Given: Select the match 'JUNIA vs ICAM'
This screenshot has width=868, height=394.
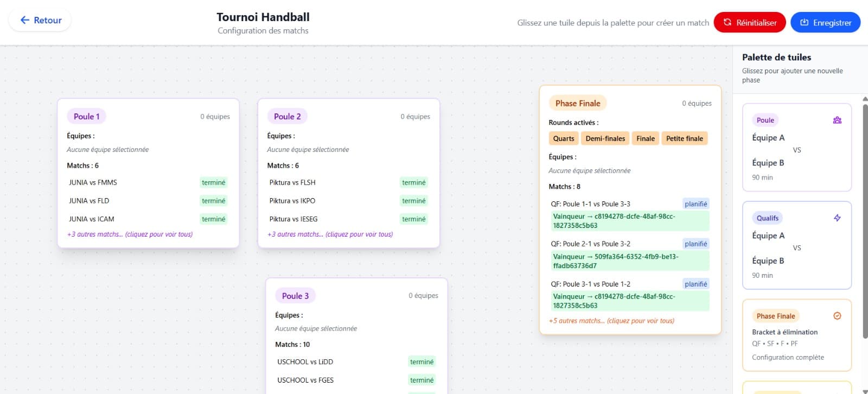Looking at the screenshot, I should pyautogui.click(x=92, y=219).
